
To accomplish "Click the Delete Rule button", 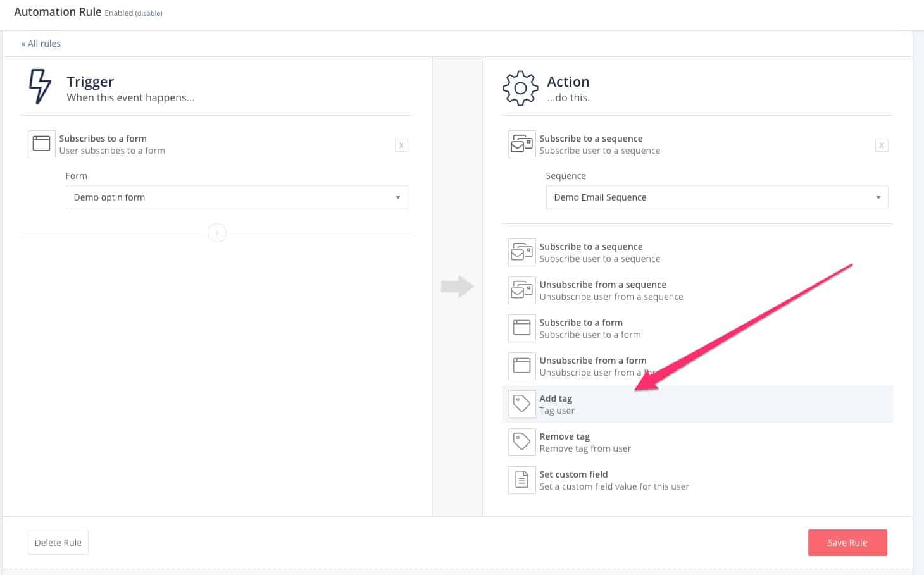I will (58, 543).
